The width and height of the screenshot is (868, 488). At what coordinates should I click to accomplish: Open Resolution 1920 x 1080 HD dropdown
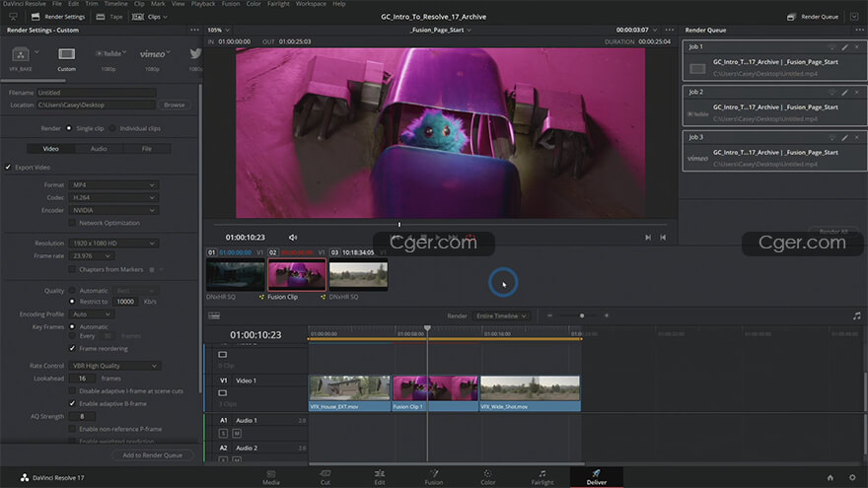click(113, 244)
